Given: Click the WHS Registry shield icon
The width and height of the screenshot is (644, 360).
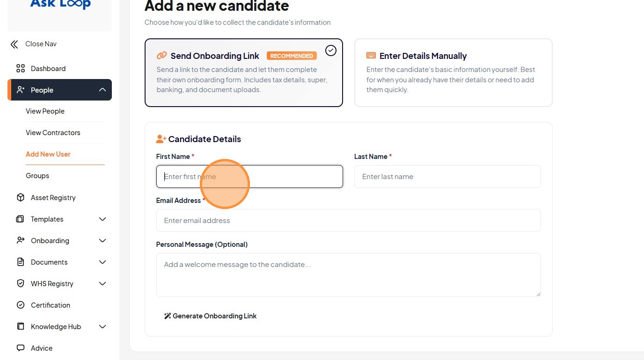Looking at the screenshot, I should click(x=21, y=284).
